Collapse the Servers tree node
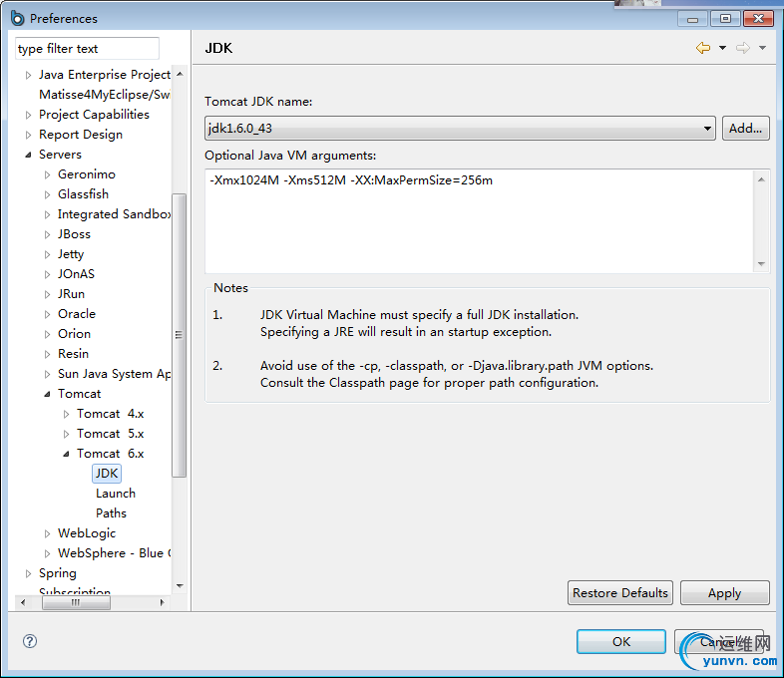 pos(29,155)
